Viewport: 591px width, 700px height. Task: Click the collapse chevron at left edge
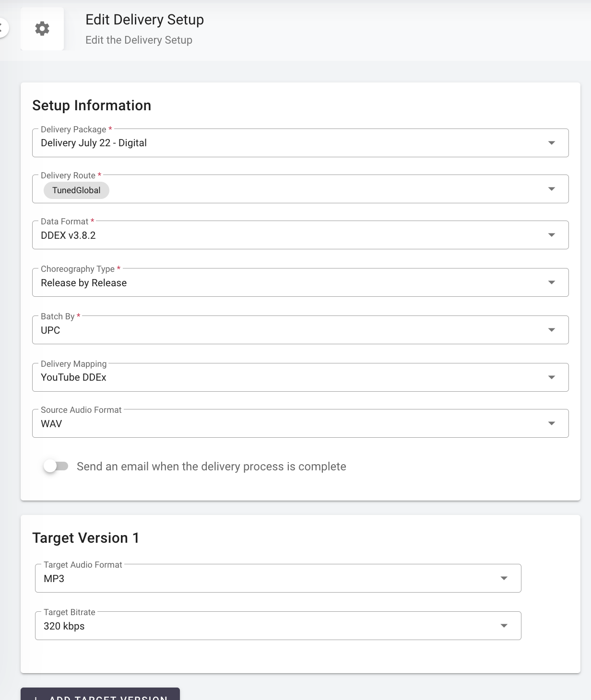[2, 28]
